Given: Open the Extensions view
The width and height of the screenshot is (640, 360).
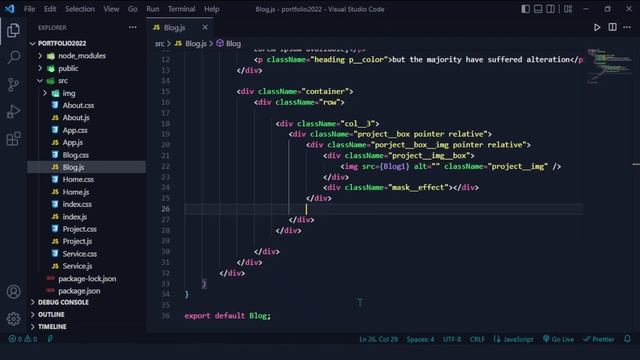Looking at the screenshot, I should [x=13, y=139].
